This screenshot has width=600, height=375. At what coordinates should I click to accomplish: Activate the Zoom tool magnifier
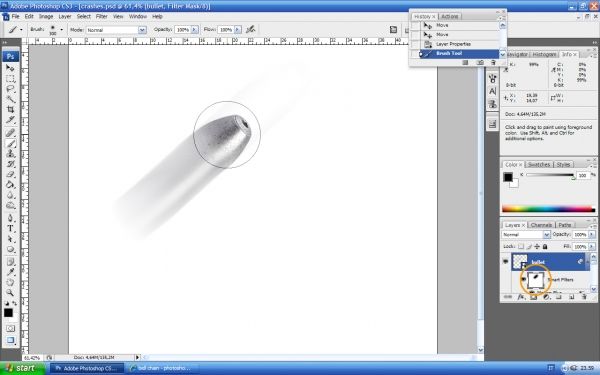10,293
